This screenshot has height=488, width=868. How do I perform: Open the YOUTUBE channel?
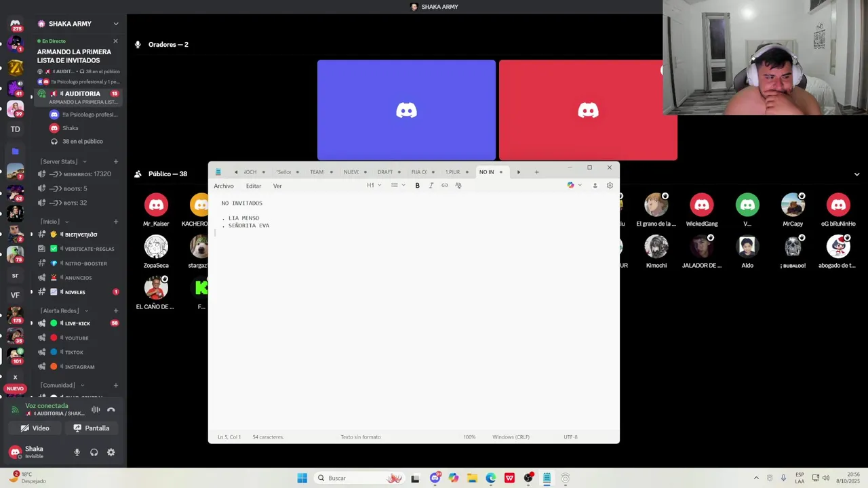[78, 338]
